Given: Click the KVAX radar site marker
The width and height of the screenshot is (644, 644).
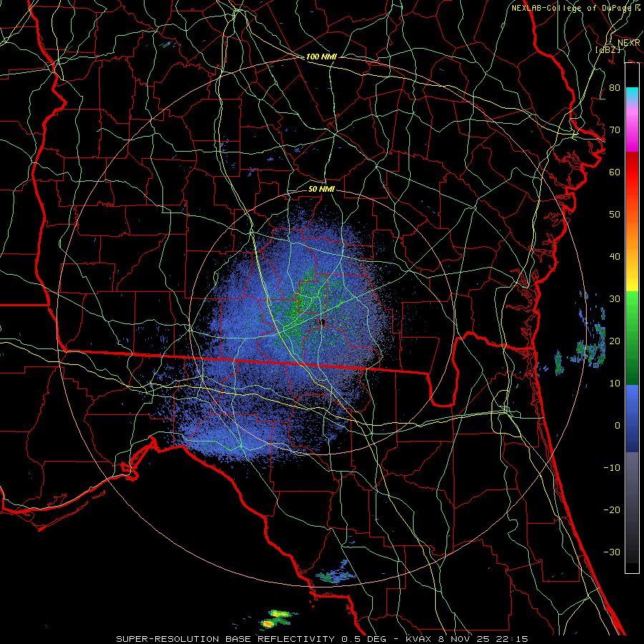Looking at the screenshot, I should coord(323,322).
